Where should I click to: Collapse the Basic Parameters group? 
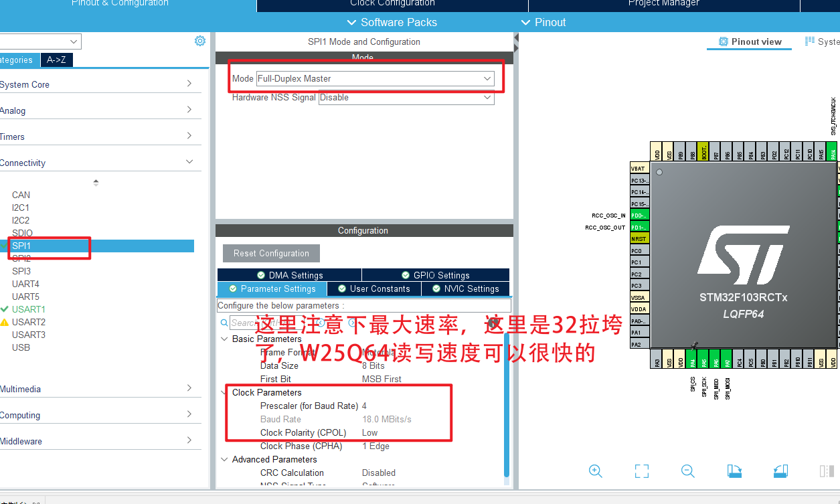pos(224,339)
